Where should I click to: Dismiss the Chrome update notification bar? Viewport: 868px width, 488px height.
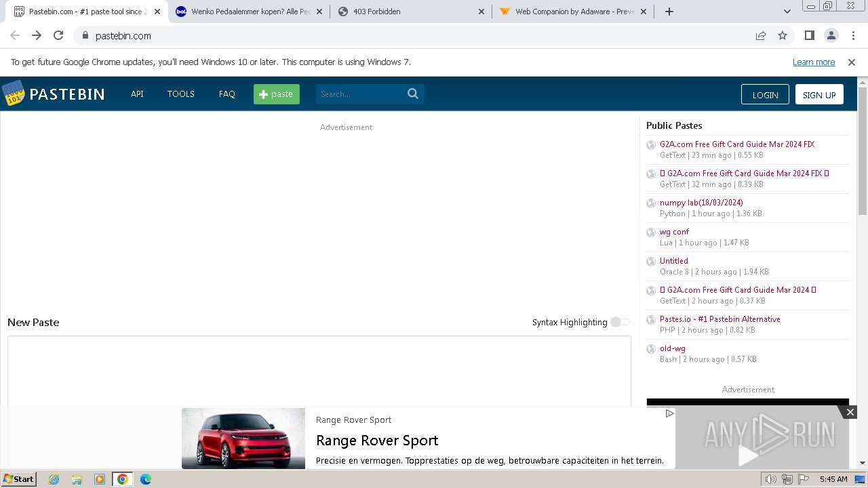pos(852,62)
